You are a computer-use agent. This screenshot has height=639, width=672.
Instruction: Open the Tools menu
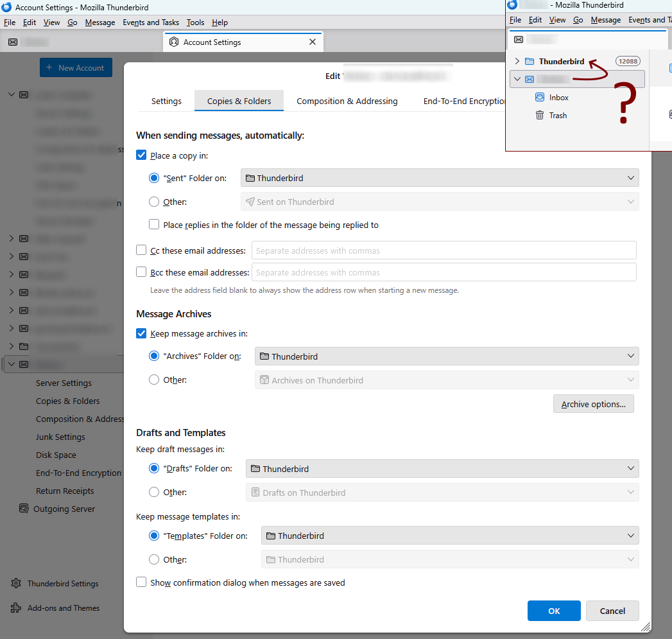point(195,22)
